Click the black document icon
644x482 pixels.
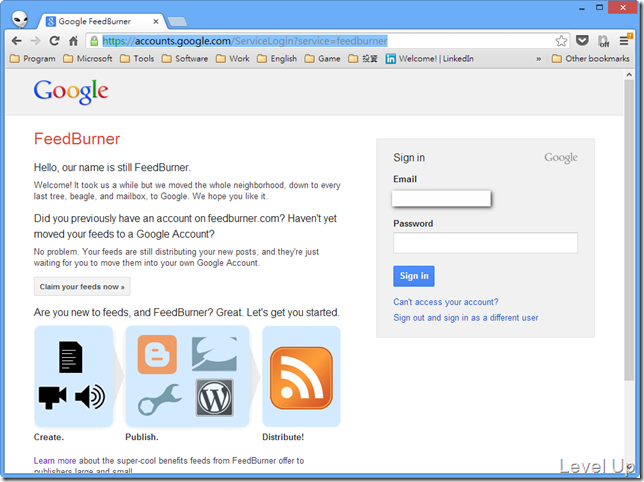(x=71, y=357)
